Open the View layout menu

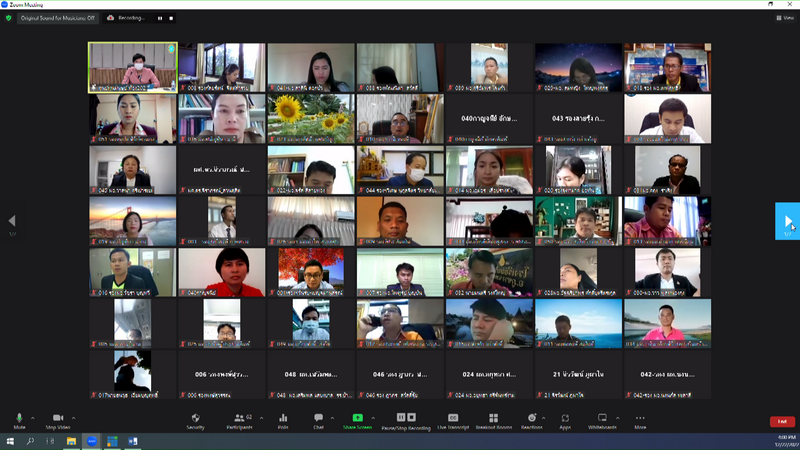[x=785, y=18]
